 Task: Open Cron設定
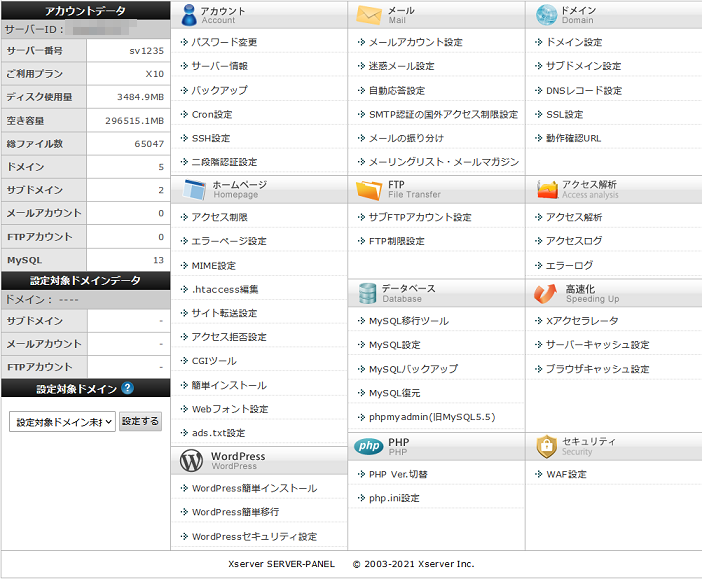(x=212, y=114)
